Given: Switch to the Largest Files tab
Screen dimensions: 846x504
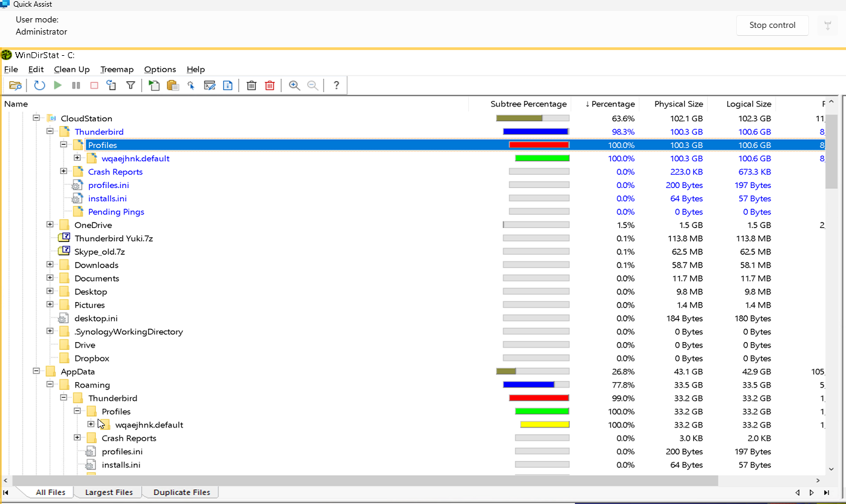Looking at the screenshot, I should click(x=109, y=492).
